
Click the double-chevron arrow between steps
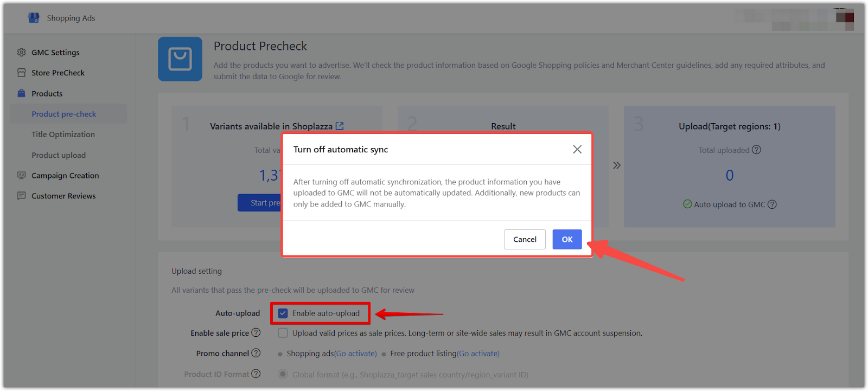[617, 165]
